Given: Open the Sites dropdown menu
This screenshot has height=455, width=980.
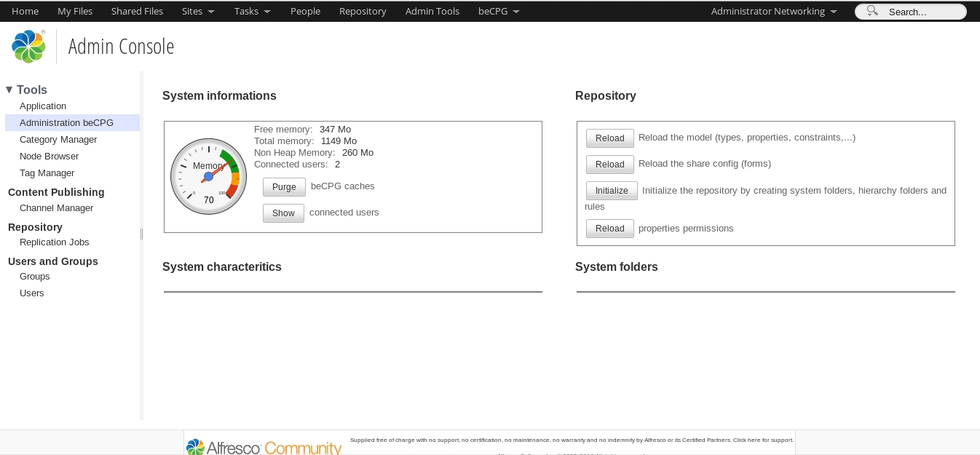Looking at the screenshot, I should point(198,11).
